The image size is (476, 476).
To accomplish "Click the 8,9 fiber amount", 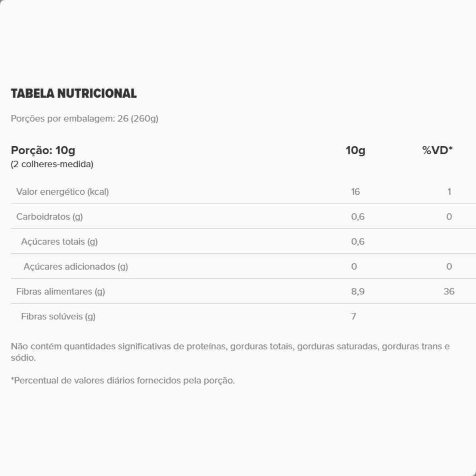I will (357, 292).
